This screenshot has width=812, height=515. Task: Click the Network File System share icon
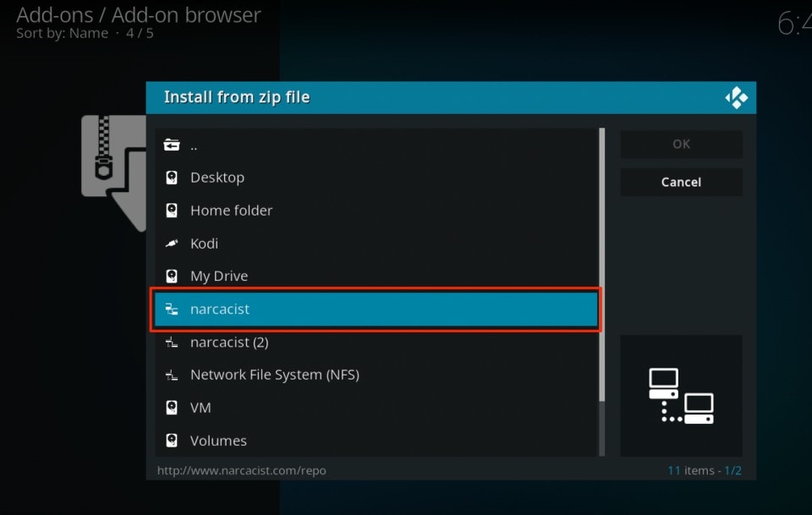click(172, 375)
